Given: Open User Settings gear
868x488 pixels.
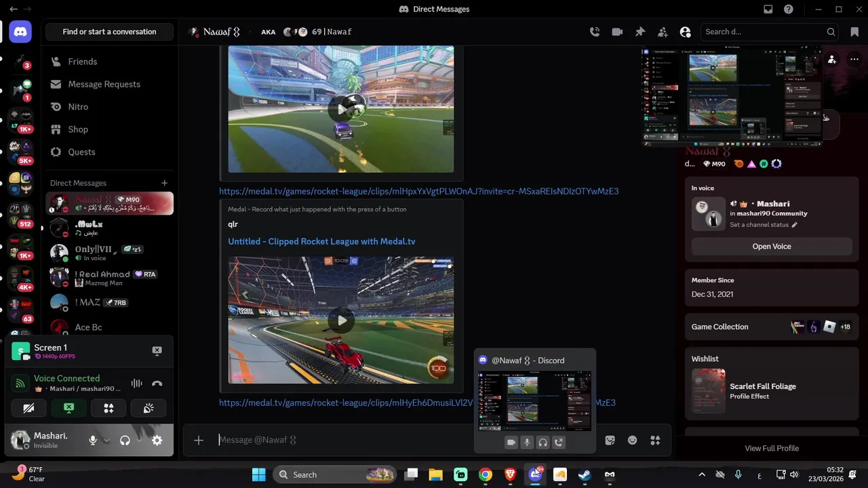Looking at the screenshot, I should click(x=157, y=441).
